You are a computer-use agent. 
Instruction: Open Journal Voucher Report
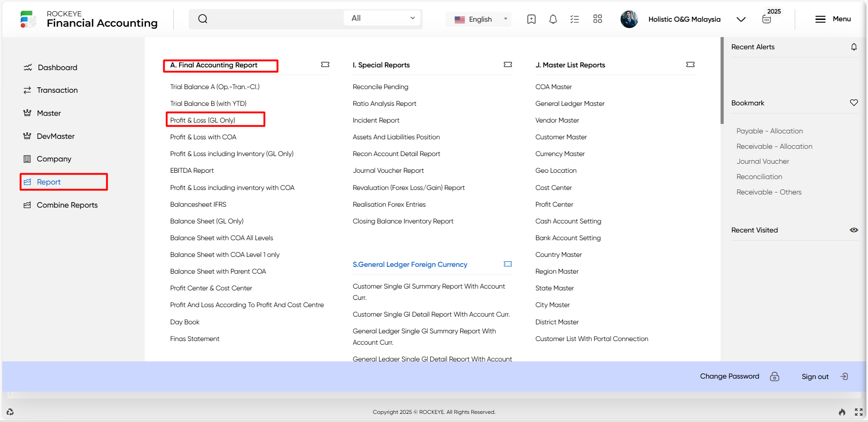[x=388, y=171]
